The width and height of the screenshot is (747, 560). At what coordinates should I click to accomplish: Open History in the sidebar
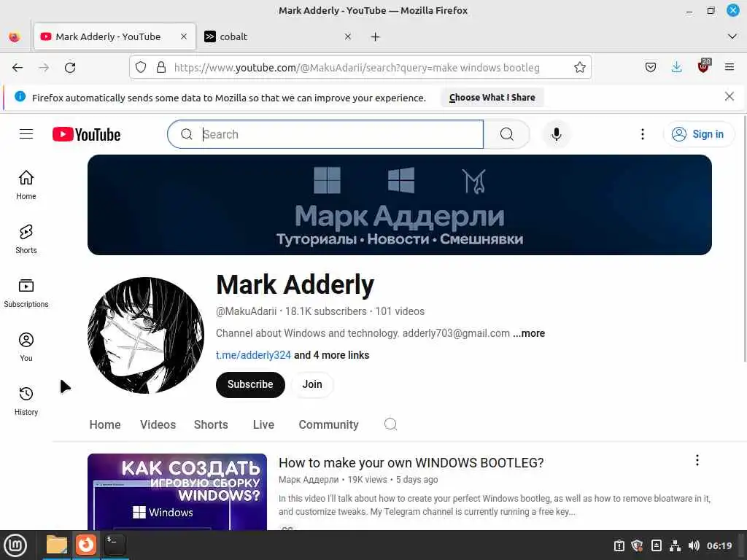pos(26,401)
